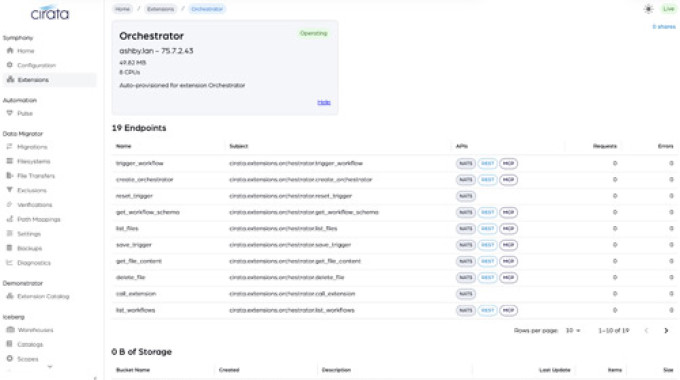Sort endpoints by Subject column header
This screenshot has width=680, height=380.
click(x=239, y=146)
